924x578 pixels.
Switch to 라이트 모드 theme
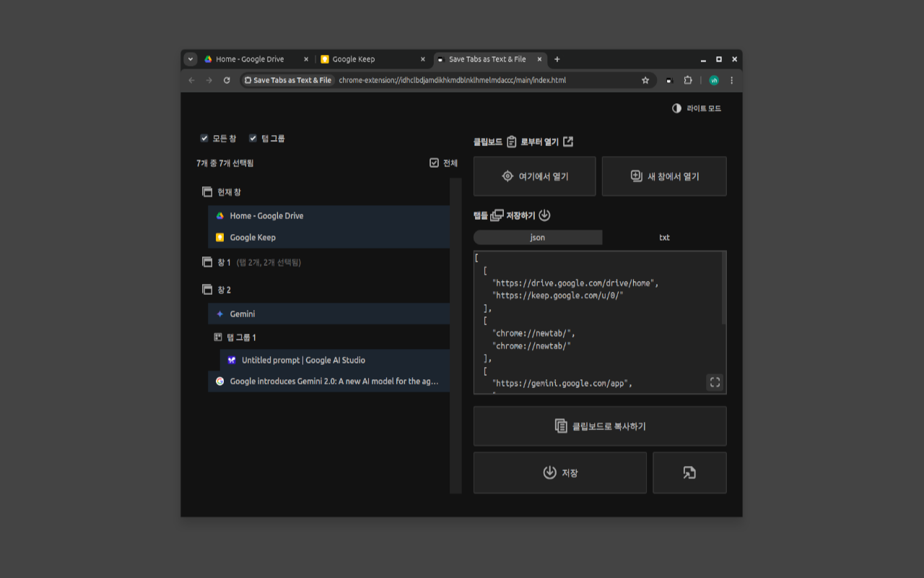697,108
